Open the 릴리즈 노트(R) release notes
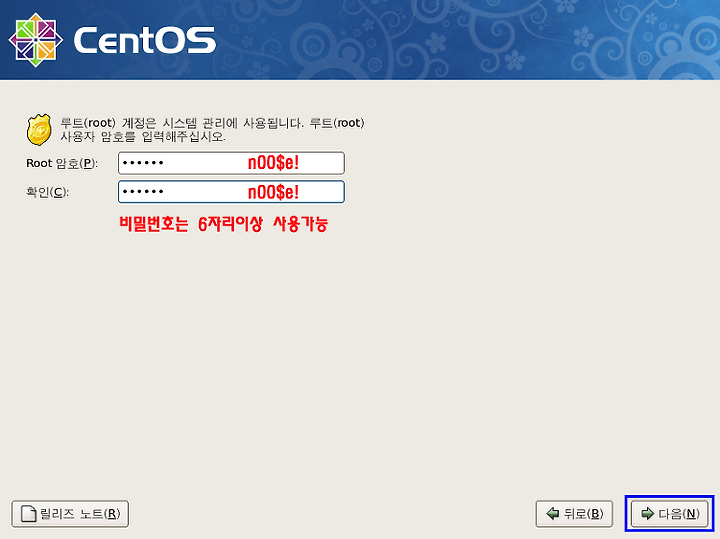This screenshot has height=539, width=720. tap(70, 514)
